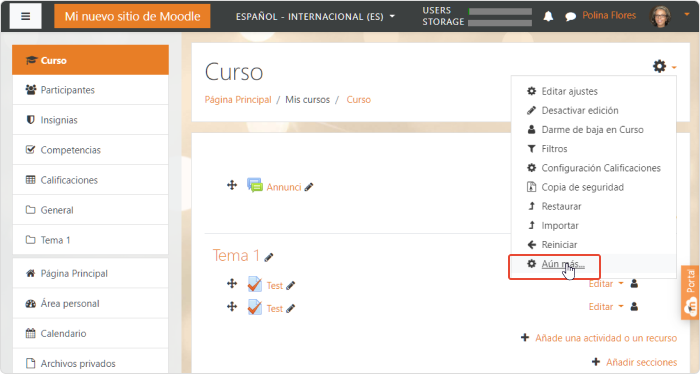The height and width of the screenshot is (374, 700).
Task: Open the course gear actions menu
Action: [x=664, y=66]
